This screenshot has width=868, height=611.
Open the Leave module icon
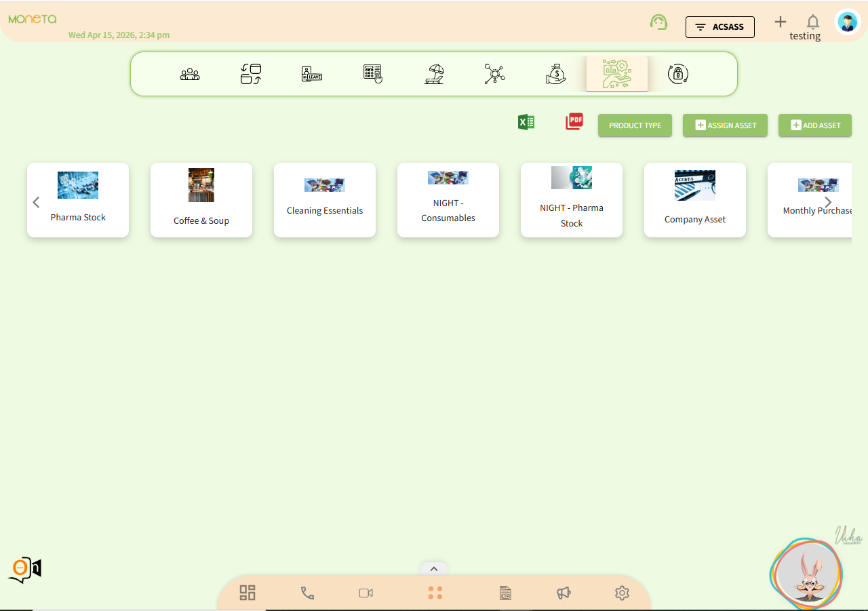point(312,74)
